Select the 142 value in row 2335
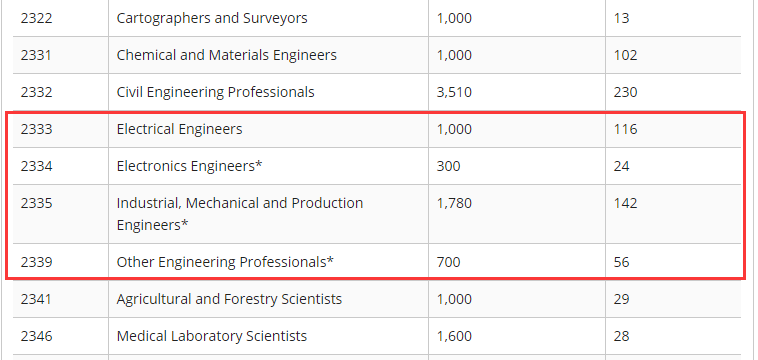The width and height of the screenshot is (758, 360). click(626, 203)
